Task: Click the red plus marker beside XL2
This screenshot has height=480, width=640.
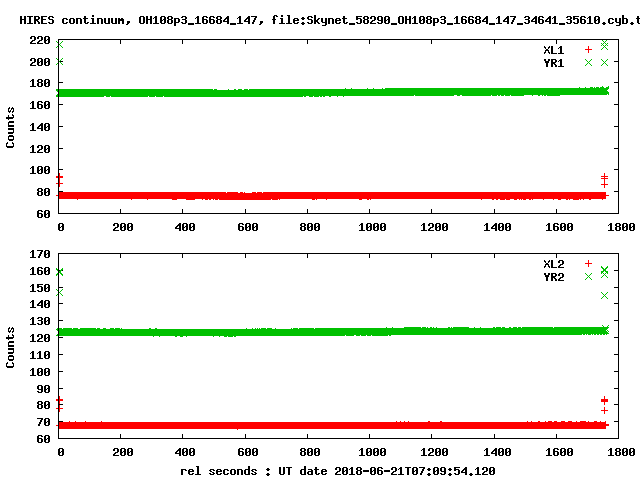Action: 588,264
